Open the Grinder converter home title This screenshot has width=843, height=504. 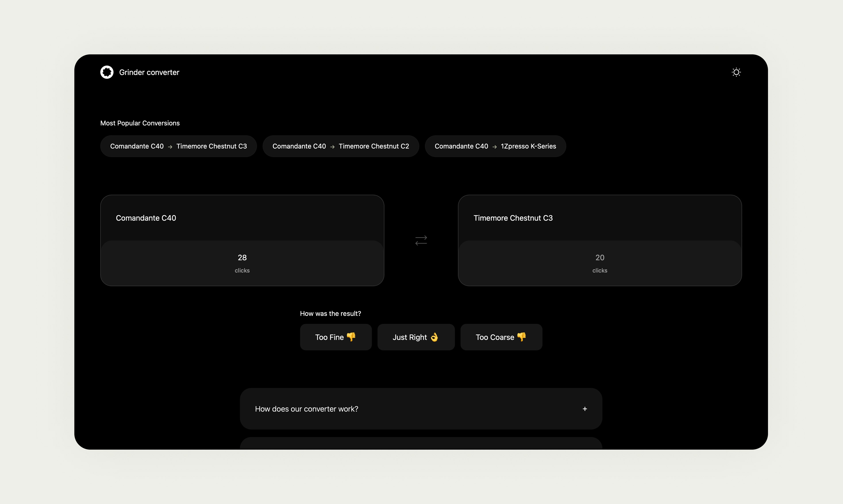[x=149, y=72]
